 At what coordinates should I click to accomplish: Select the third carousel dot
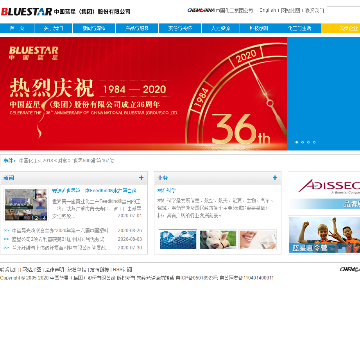pos(308,142)
